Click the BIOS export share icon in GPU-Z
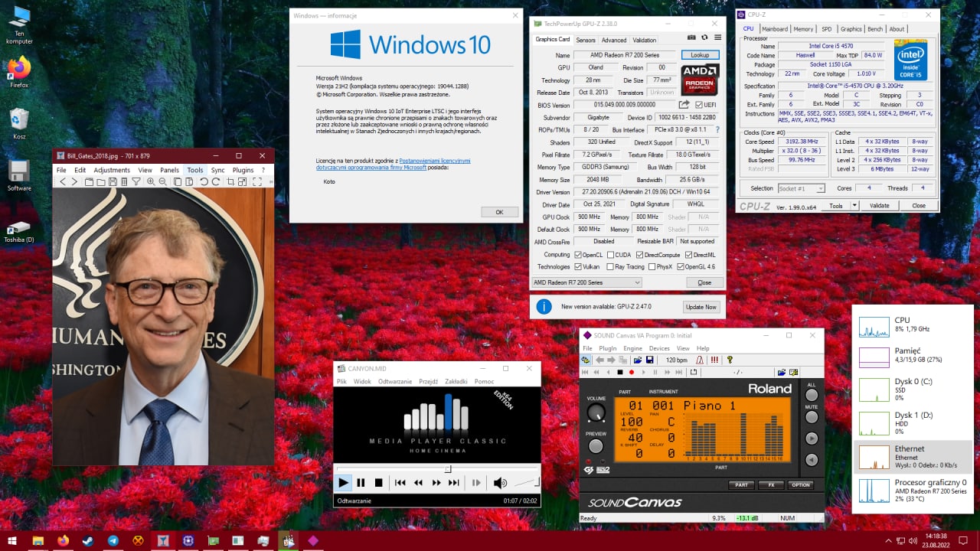 click(x=684, y=105)
